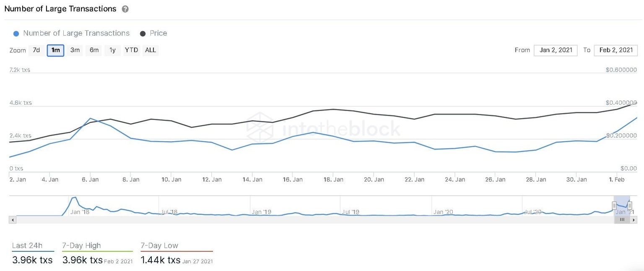Click the grip thumb on the navigator scrollbar
This screenshot has height=271, width=644.
[x=622, y=219]
